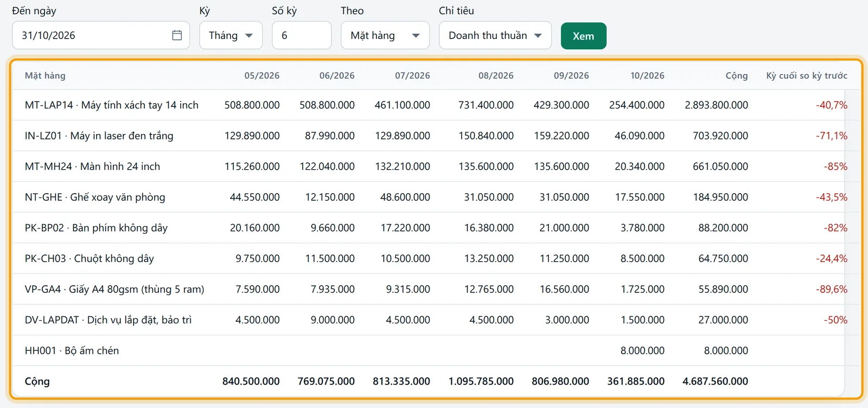The height and width of the screenshot is (408, 868).
Task: Click the -71,1% change for IN-LZ01
Action: coord(832,136)
